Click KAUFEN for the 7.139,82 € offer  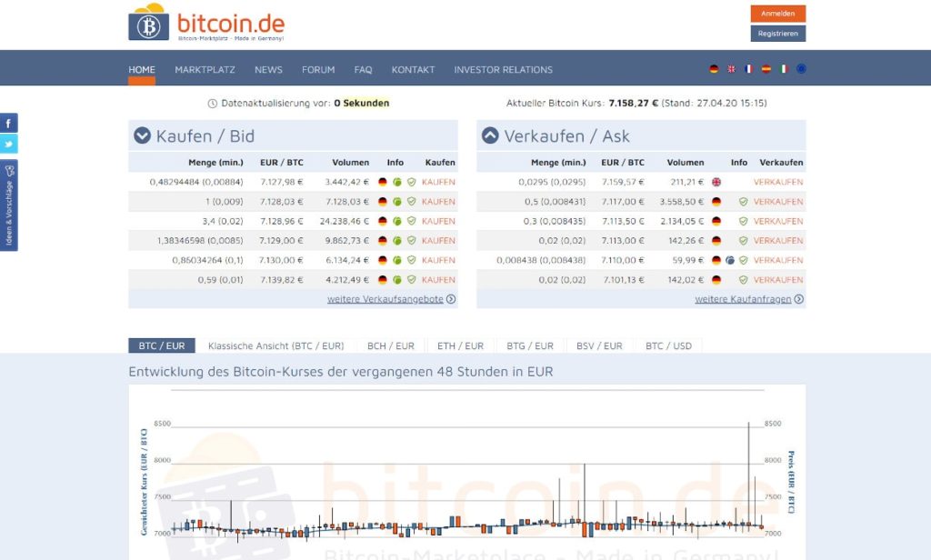(439, 280)
